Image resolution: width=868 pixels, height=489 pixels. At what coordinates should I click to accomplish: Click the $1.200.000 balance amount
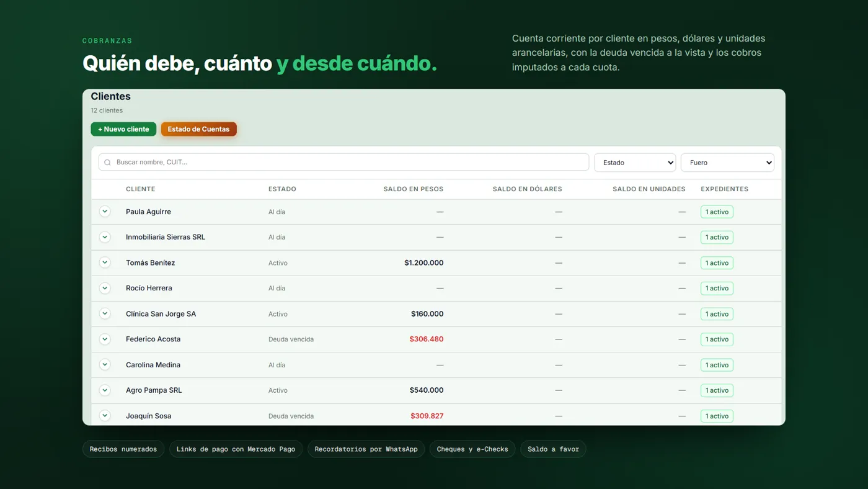(424, 263)
